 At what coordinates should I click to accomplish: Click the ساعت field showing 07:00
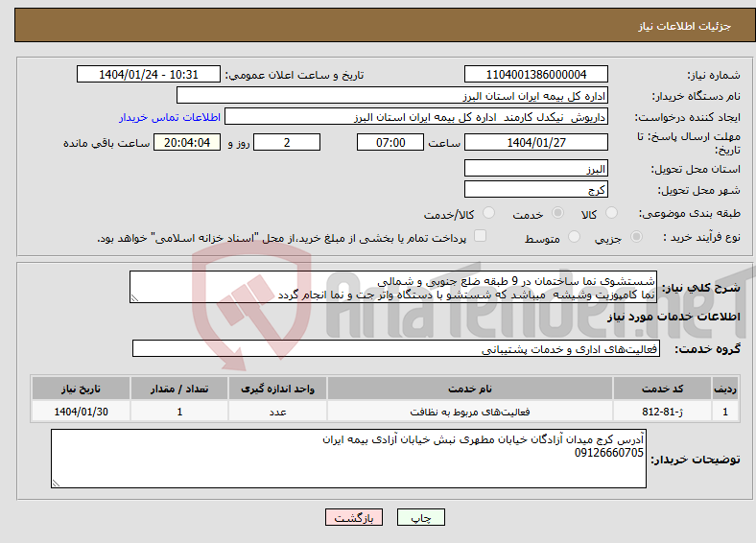click(390, 142)
